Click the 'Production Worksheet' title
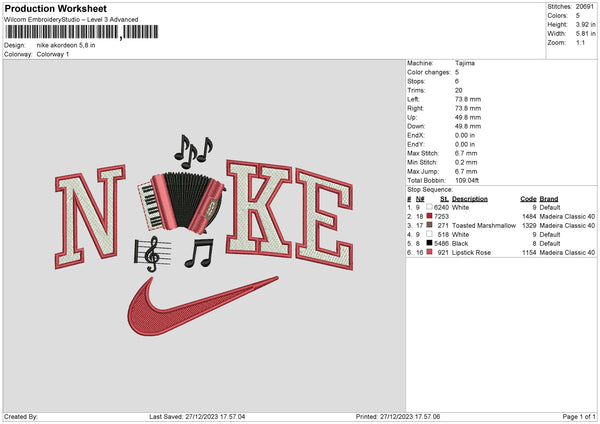 [55, 8]
